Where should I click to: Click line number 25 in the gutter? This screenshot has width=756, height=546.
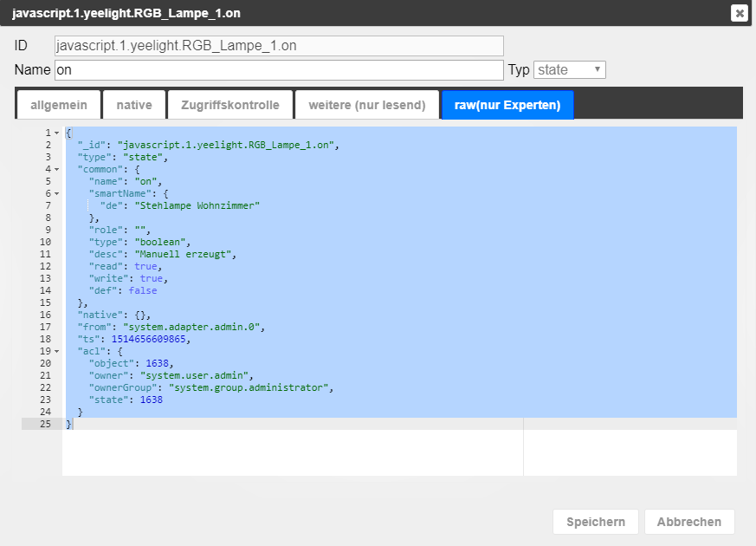(45, 424)
